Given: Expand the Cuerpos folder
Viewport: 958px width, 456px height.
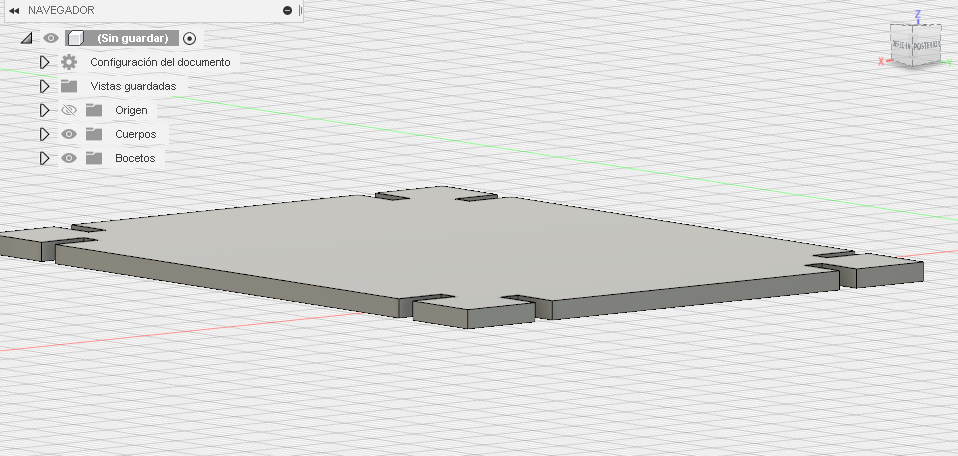Looking at the screenshot, I should pos(44,134).
